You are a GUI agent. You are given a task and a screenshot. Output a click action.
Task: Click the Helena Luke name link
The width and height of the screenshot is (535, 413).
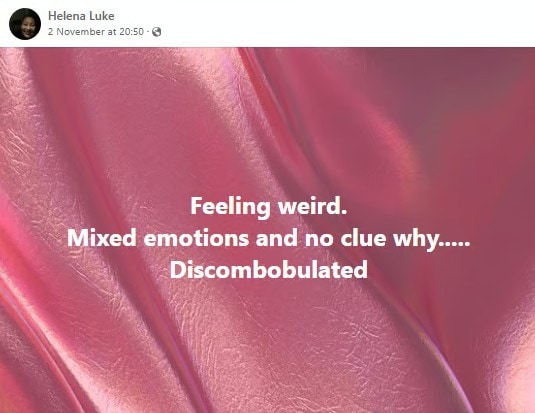[81, 16]
